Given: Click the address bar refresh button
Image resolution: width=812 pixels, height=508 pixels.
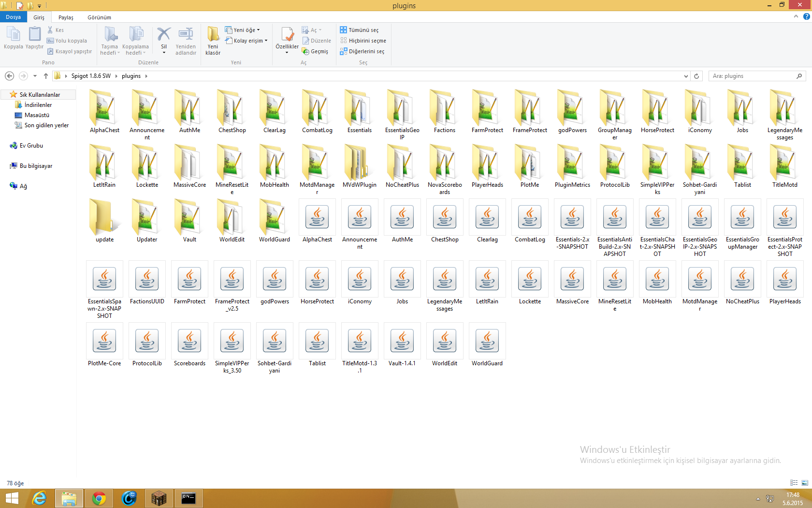Looking at the screenshot, I should tap(696, 76).
